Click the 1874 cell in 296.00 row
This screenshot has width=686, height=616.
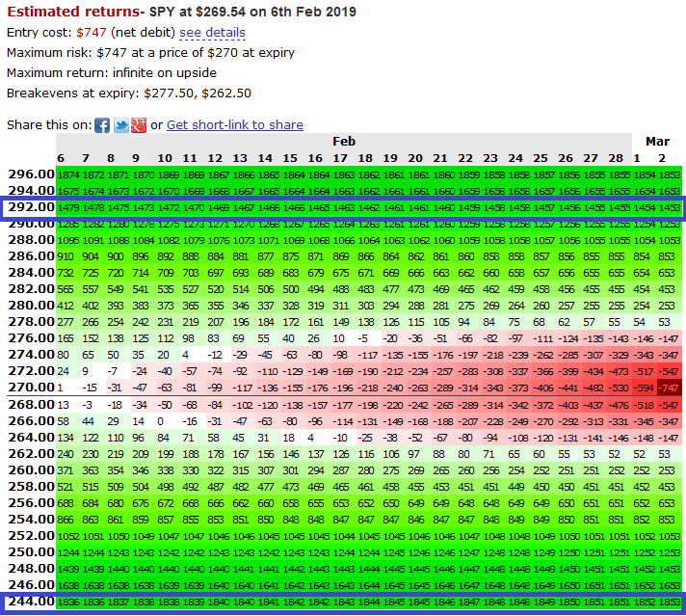(x=68, y=174)
